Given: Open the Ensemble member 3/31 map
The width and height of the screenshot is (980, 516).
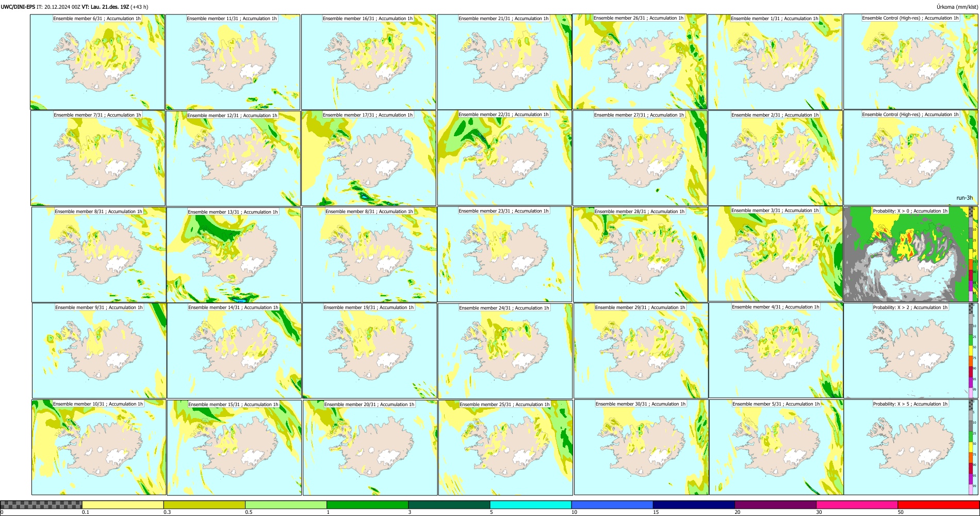Looking at the screenshot, I should click(776, 254).
